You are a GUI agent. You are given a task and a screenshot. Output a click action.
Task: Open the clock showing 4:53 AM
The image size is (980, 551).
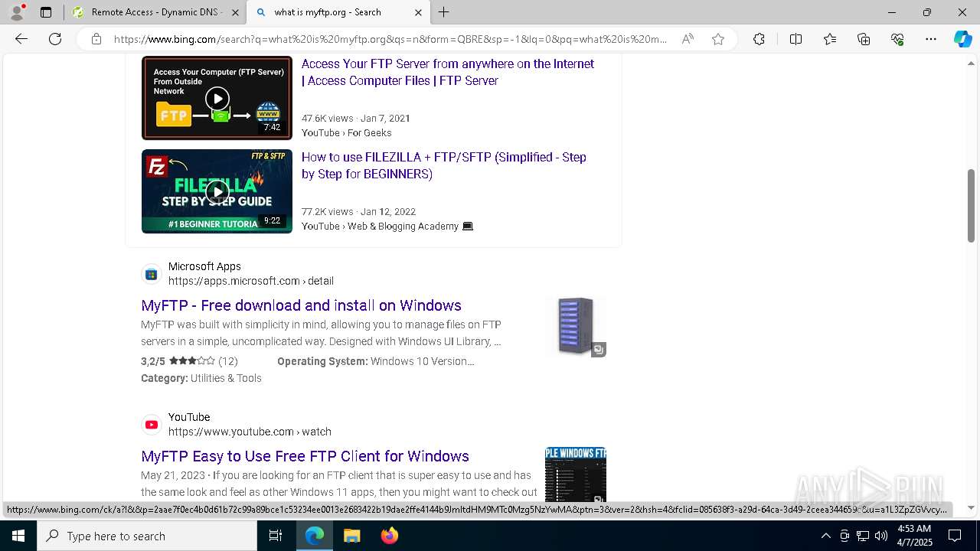pyautogui.click(x=914, y=536)
